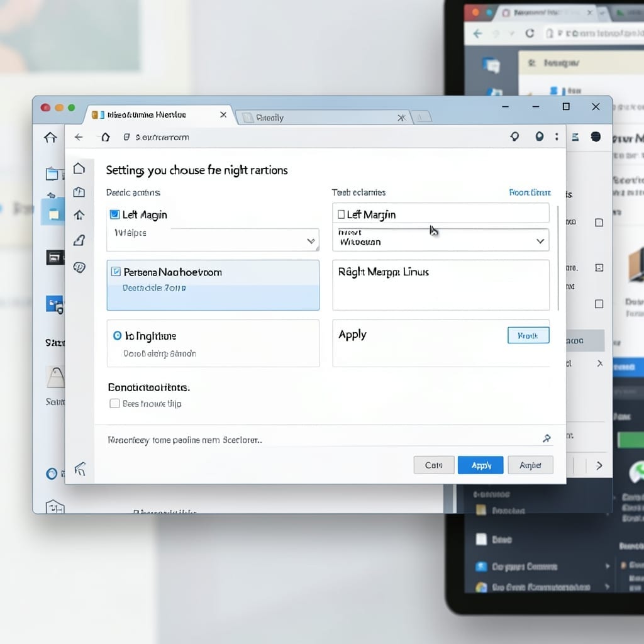644x644 pixels.
Task: Click the up-arrow icon in dialog sidebar
Action: (x=79, y=215)
